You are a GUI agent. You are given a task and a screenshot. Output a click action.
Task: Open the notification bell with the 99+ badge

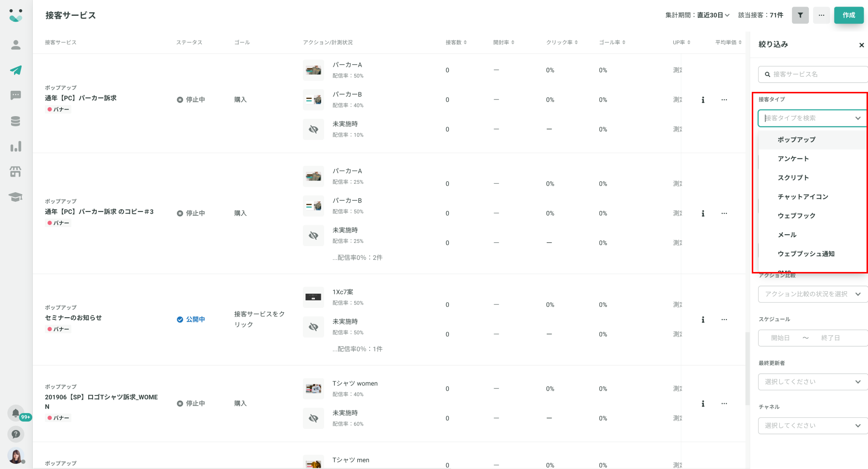point(15,413)
